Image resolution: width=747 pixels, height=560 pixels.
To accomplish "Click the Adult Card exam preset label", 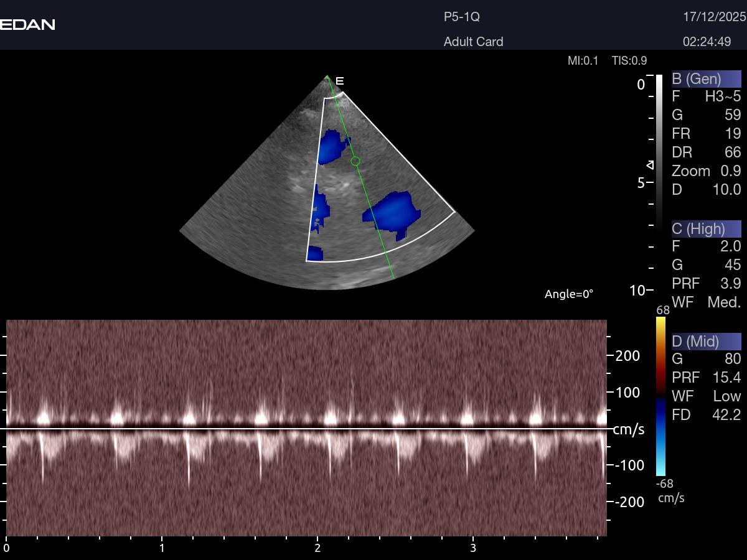I will [473, 42].
